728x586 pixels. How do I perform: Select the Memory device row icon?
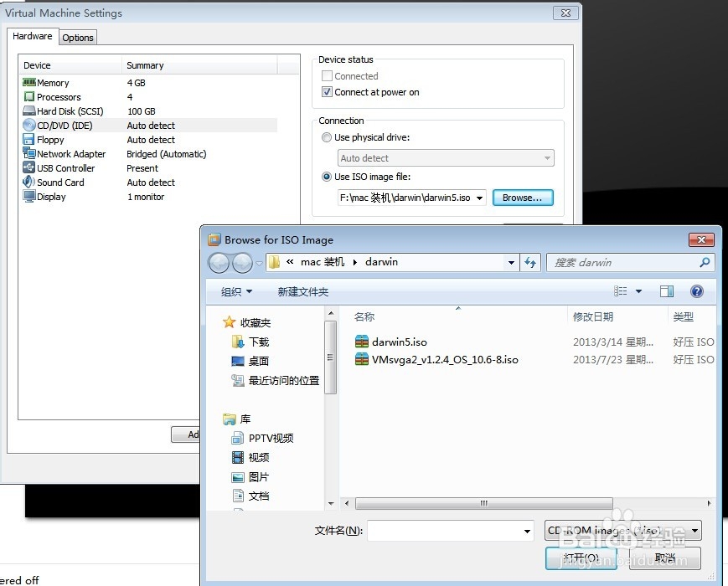28,83
